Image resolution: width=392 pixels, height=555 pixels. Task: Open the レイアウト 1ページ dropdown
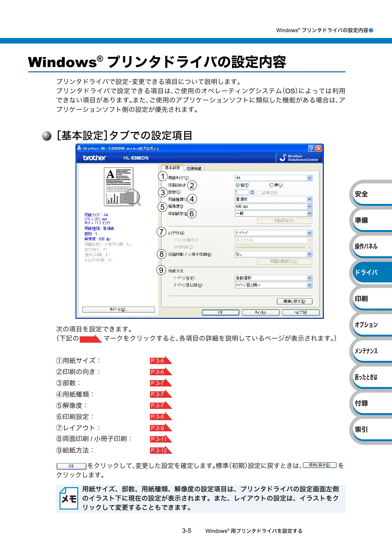[273, 233]
